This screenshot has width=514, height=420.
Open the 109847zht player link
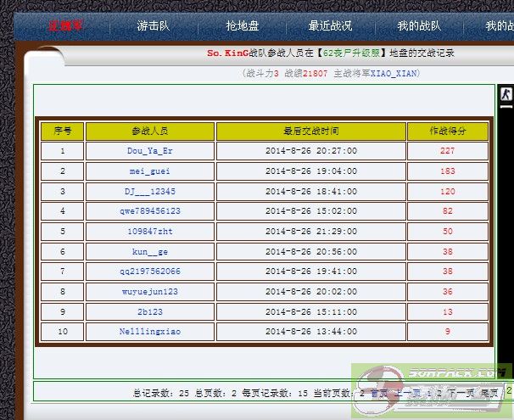[149, 232]
